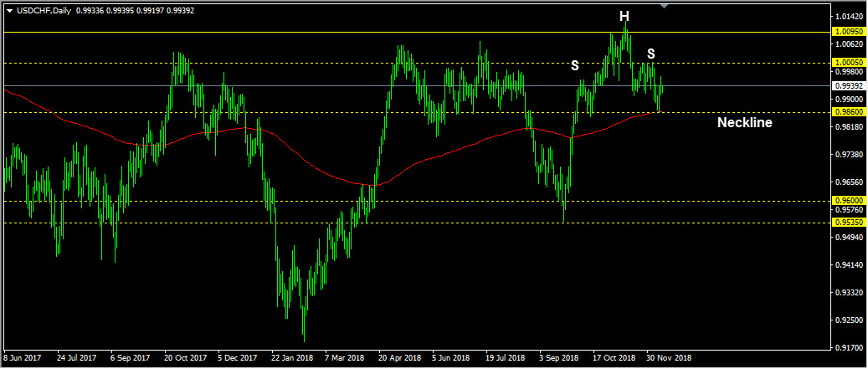Click the 30 Nov 2018 date label

[667, 358]
